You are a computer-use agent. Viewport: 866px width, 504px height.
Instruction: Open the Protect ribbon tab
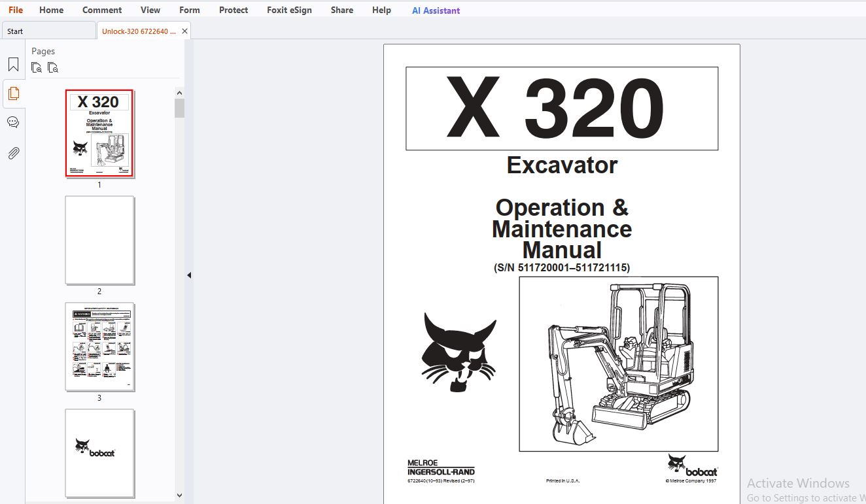tap(234, 10)
